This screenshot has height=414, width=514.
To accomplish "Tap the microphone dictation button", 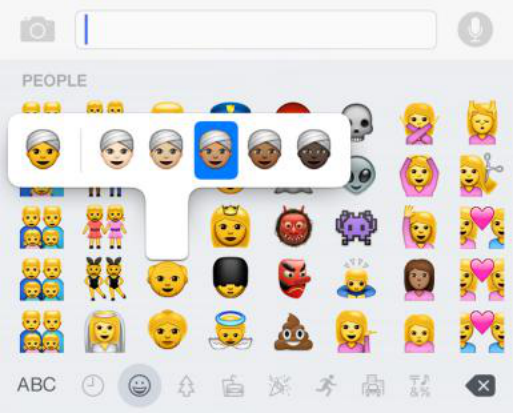I will (x=475, y=29).
